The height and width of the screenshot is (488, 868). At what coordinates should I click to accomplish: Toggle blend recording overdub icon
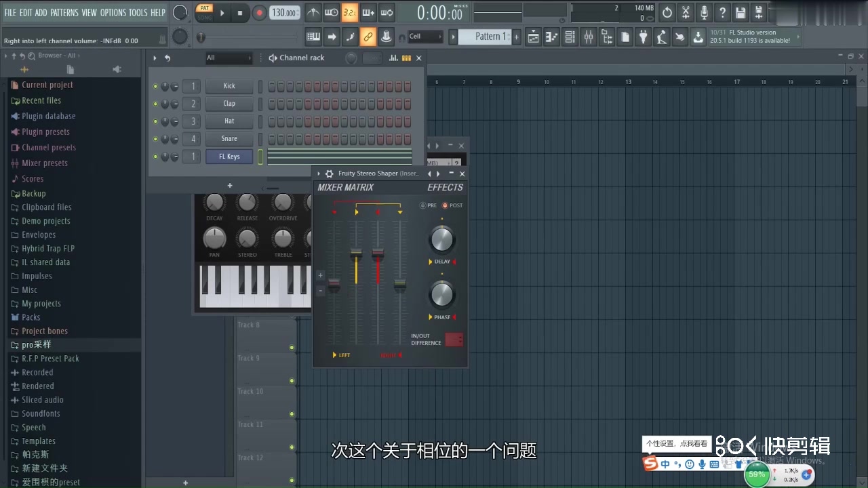(x=368, y=12)
